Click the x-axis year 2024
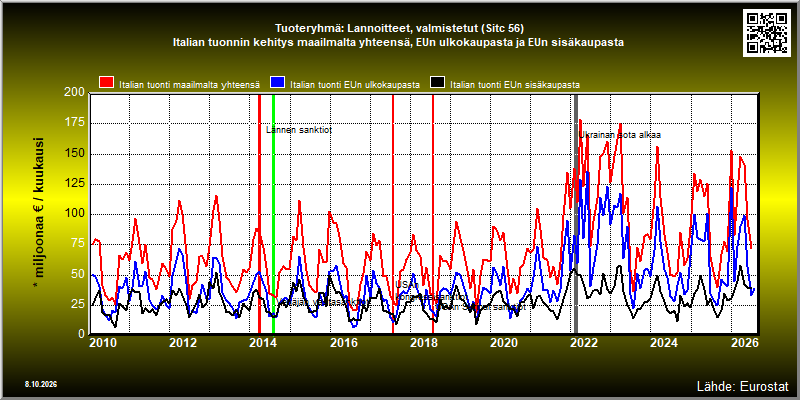The width and height of the screenshot is (800, 400). tap(663, 342)
